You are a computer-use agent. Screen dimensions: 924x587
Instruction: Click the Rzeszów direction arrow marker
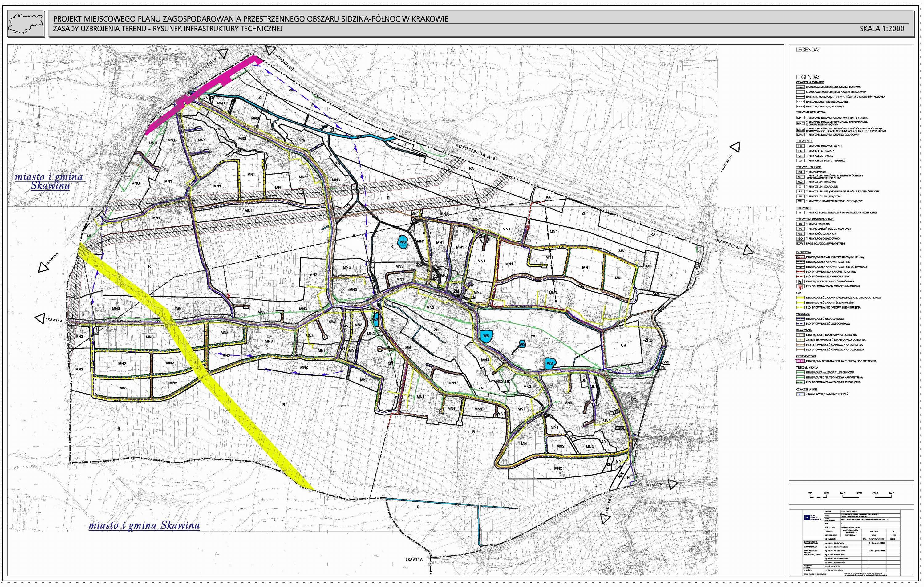pyautogui.click(x=748, y=251)
